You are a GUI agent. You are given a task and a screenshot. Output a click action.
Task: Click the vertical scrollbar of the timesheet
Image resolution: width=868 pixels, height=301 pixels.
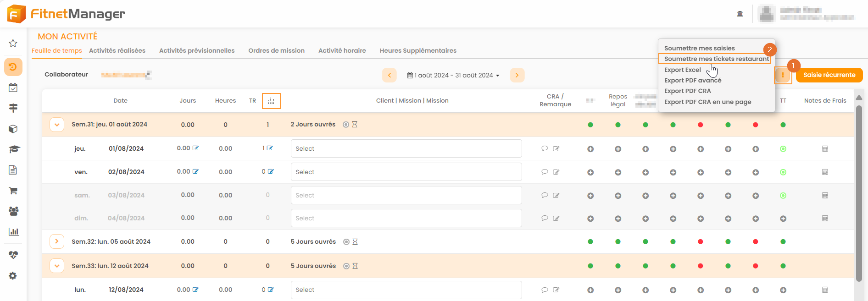[x=859, y=192]
